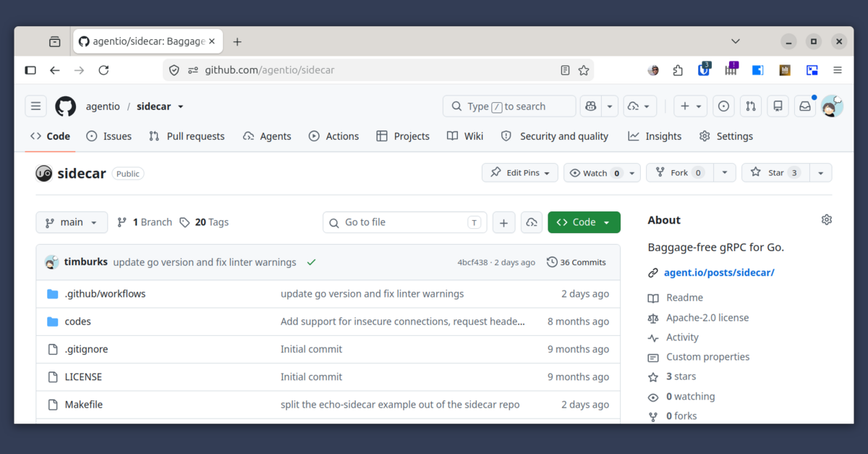Click the timburks avatar in commit row
The image size is (868, 454).
coord(51,262)
